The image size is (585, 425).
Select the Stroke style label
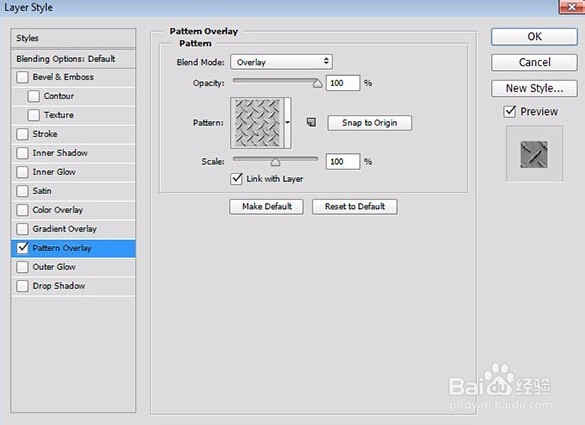[x=45, y=134]
